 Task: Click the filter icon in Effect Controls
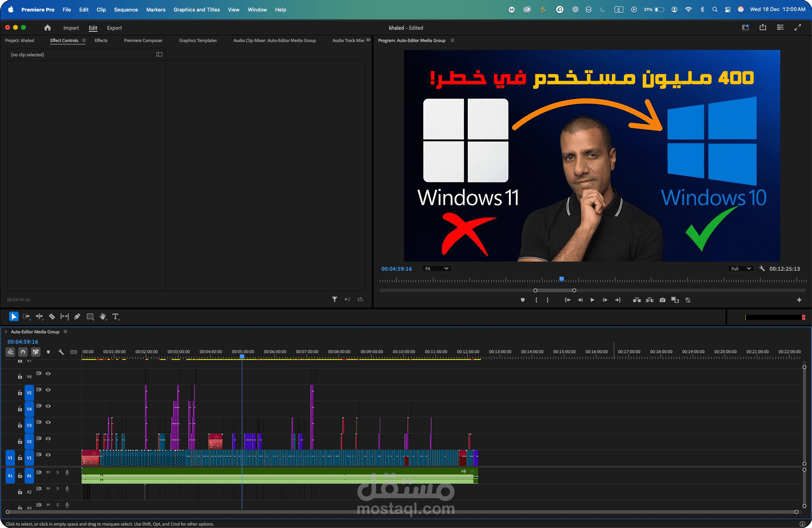point(335,299)
